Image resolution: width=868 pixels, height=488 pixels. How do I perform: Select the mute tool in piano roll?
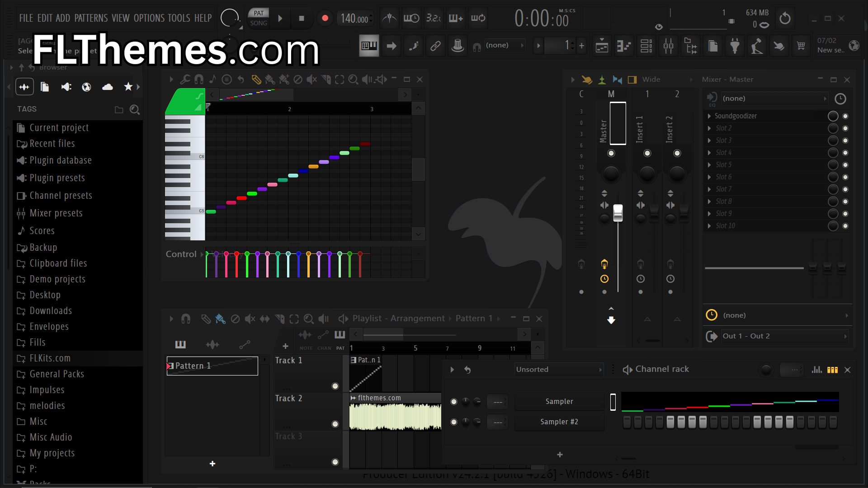click(311, 80)
